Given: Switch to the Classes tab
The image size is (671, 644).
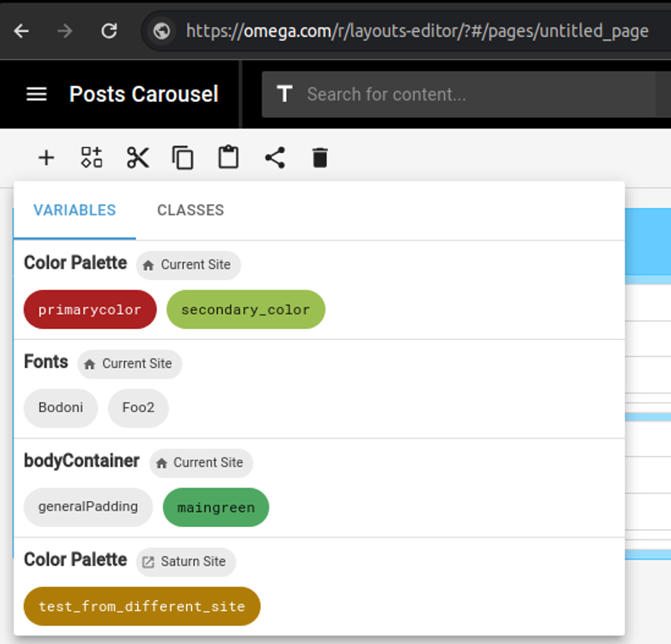Looking at the screenshot, I should tap(190, 210).
